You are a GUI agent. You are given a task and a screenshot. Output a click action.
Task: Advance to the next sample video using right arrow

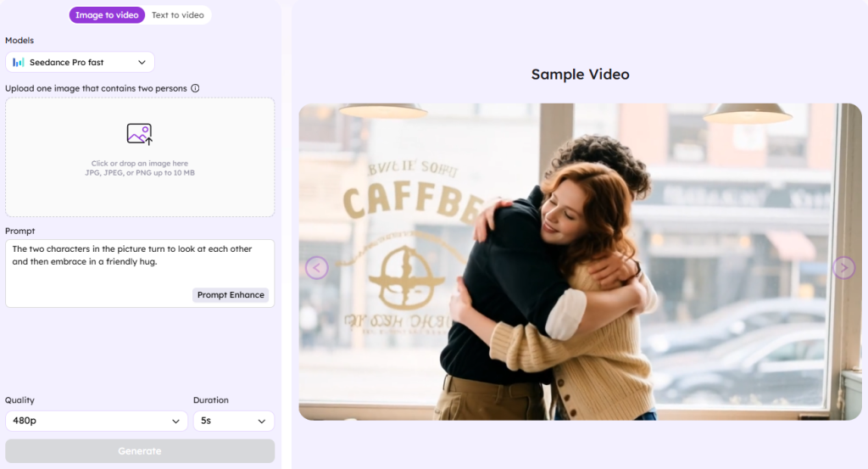[843, 268]
